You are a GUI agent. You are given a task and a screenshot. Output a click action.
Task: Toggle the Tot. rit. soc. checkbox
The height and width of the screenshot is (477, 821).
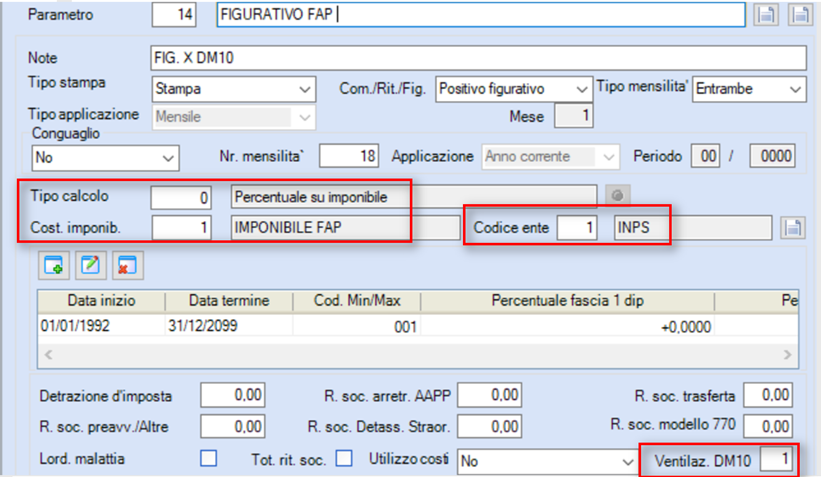(344, 458)
